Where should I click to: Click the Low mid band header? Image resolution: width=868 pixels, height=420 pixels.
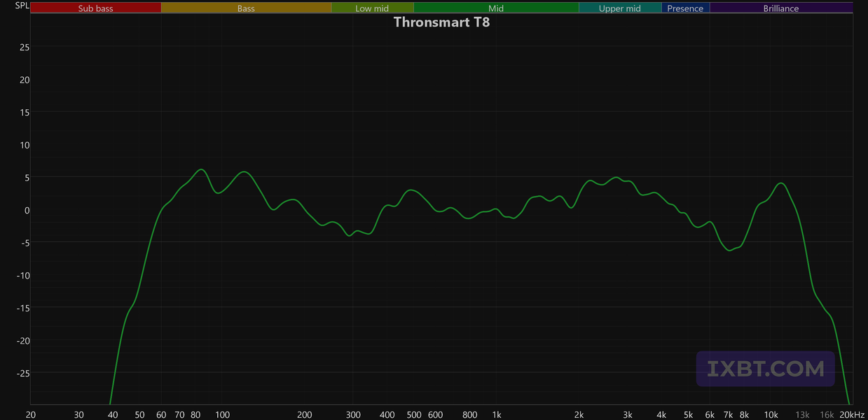(x=372, y=8)
